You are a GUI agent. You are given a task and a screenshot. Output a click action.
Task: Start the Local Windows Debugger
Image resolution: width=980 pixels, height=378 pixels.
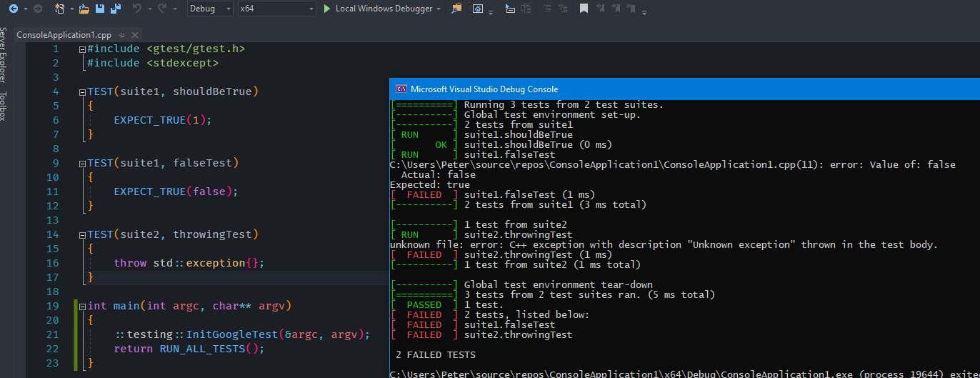[378, 9]
